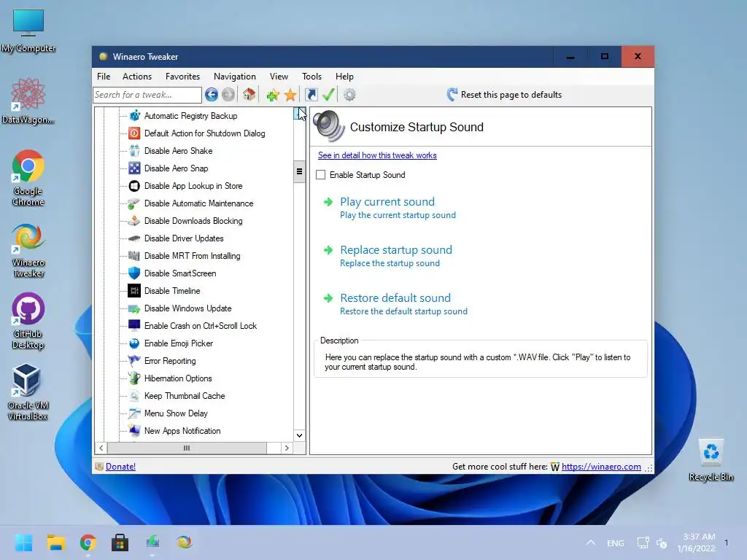Click the ENG language indicator
This screenshot has height=560, width=747.
[616, 542]
